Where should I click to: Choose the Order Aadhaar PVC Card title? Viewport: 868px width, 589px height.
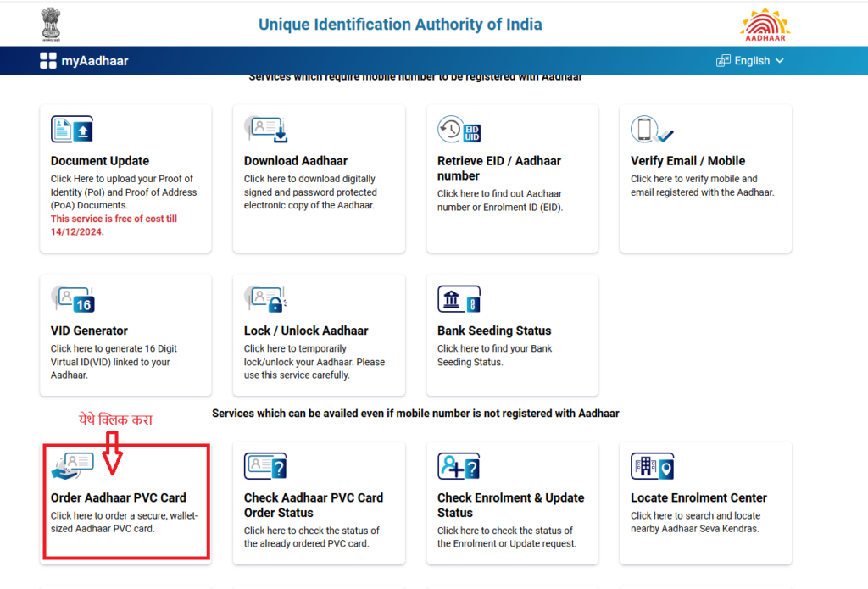point(119,497)
